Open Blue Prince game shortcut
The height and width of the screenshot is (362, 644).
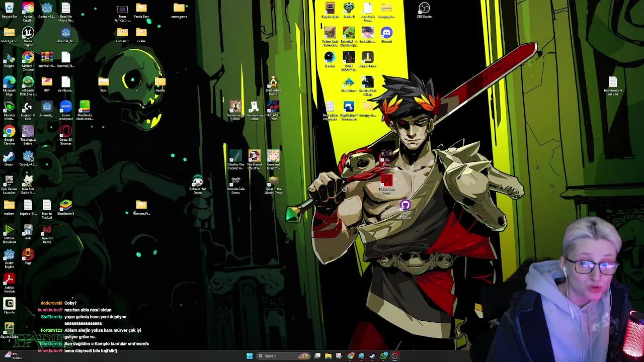coord(349,84)
